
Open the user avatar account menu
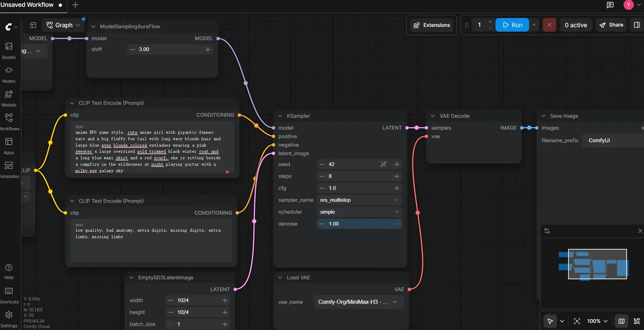pyautogui.click(x=632, y=5)
